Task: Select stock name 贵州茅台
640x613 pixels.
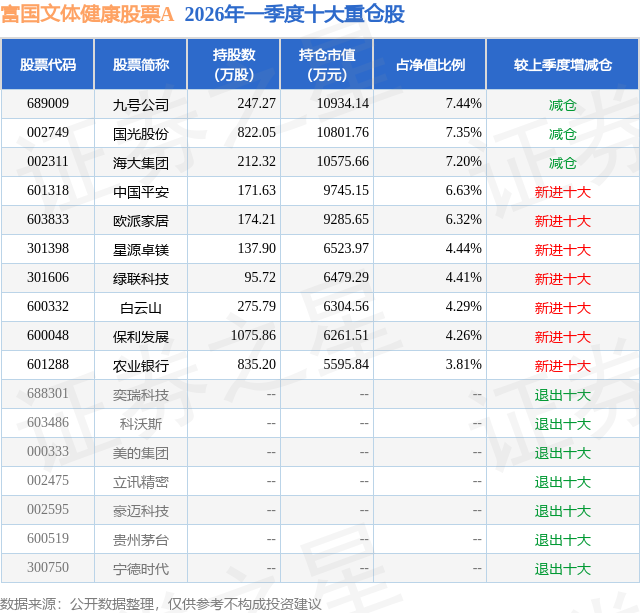Action: pyautogui.click(x=141, y=540)
